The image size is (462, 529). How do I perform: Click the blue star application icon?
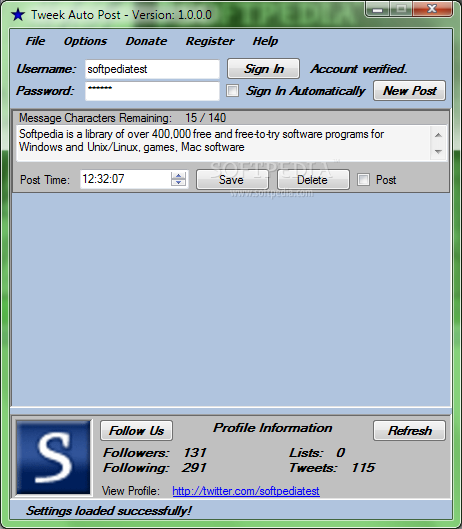point(18,15)
